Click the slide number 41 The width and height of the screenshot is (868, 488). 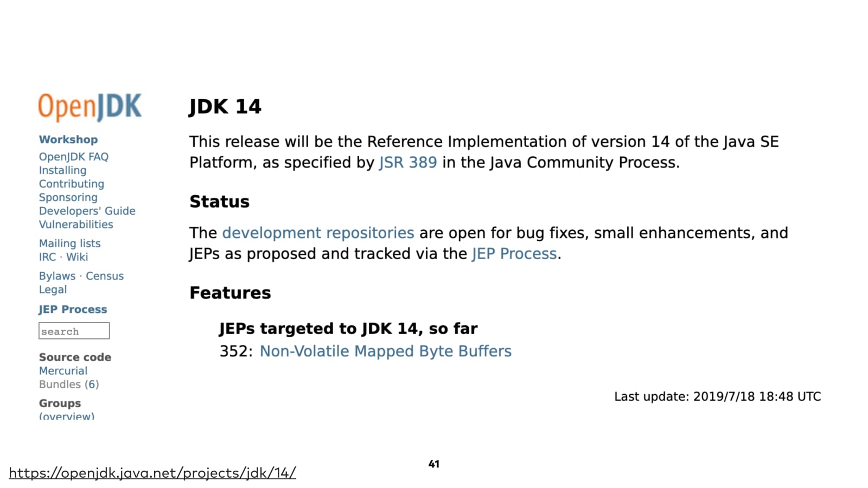(434, 464)
